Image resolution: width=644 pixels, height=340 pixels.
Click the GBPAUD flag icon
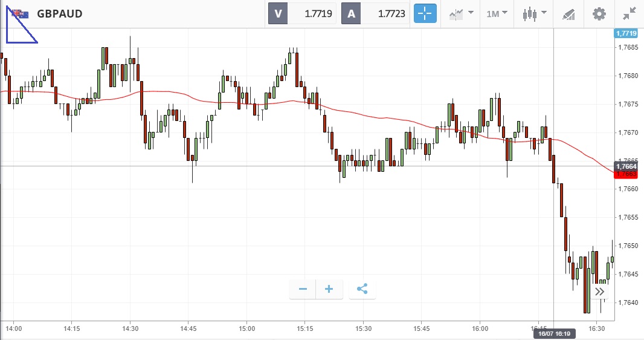tap(20, 13)
